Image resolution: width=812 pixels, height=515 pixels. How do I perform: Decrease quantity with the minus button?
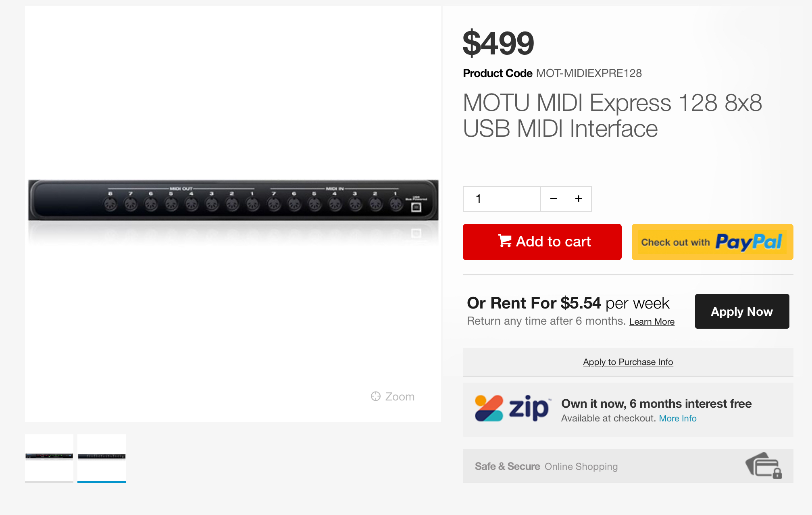click(x=554, y=198)
